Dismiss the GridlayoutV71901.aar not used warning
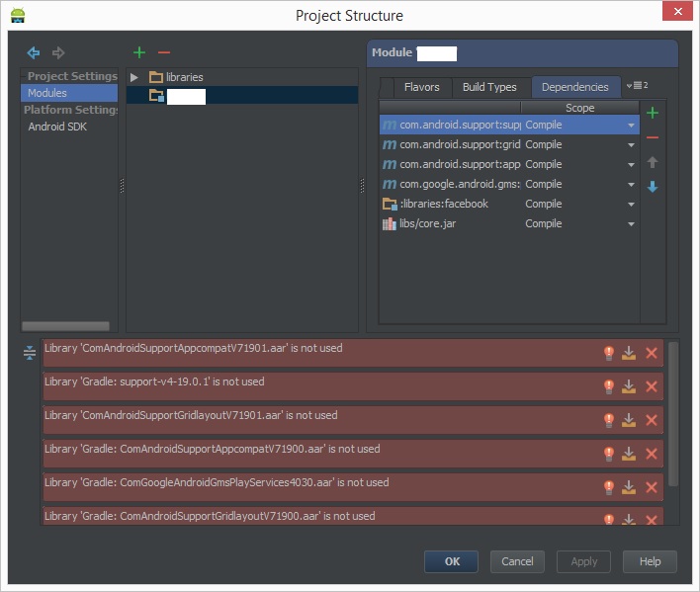This screenshot has height=592, width=700. point(652,420)
